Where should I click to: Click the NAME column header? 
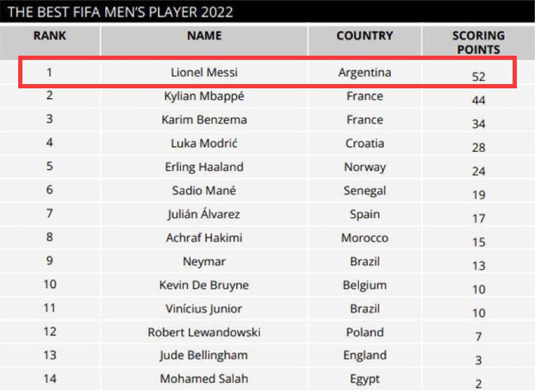pos(204,36)
